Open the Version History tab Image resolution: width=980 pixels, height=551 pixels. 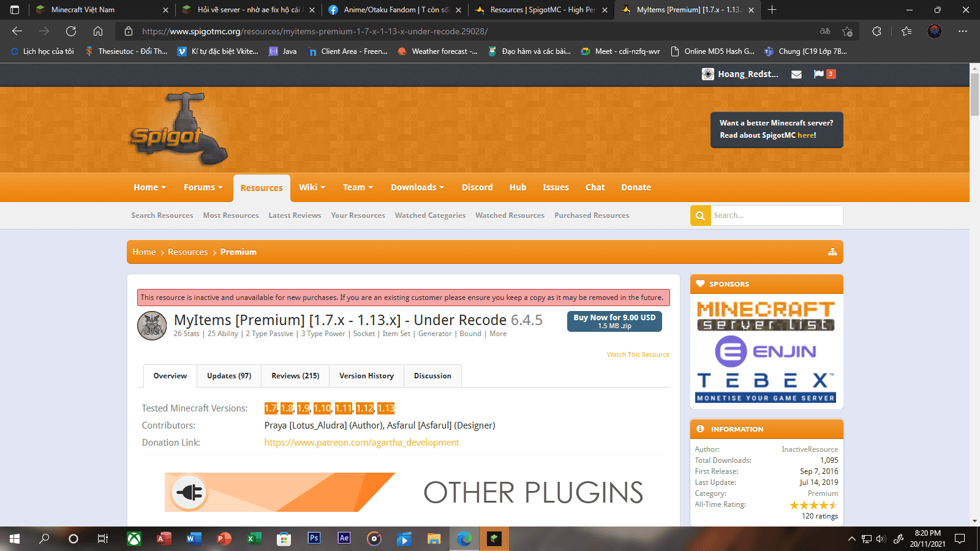point(366,376)
